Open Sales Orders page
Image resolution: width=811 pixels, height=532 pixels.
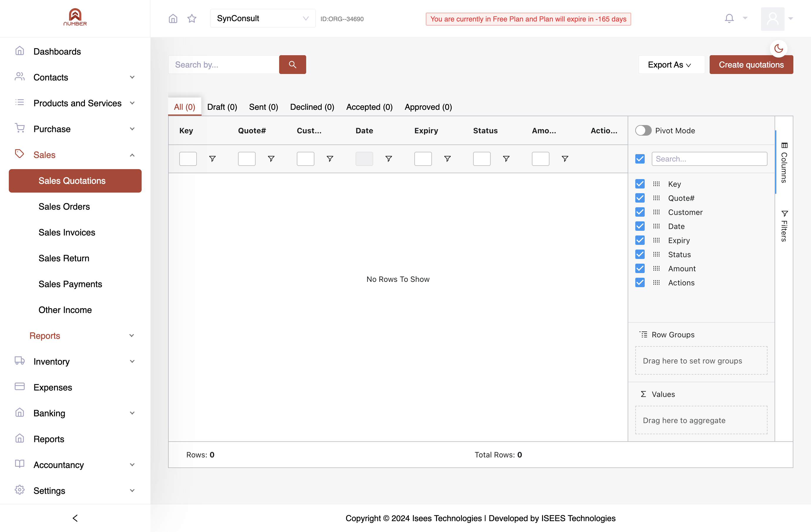(64, 207)
